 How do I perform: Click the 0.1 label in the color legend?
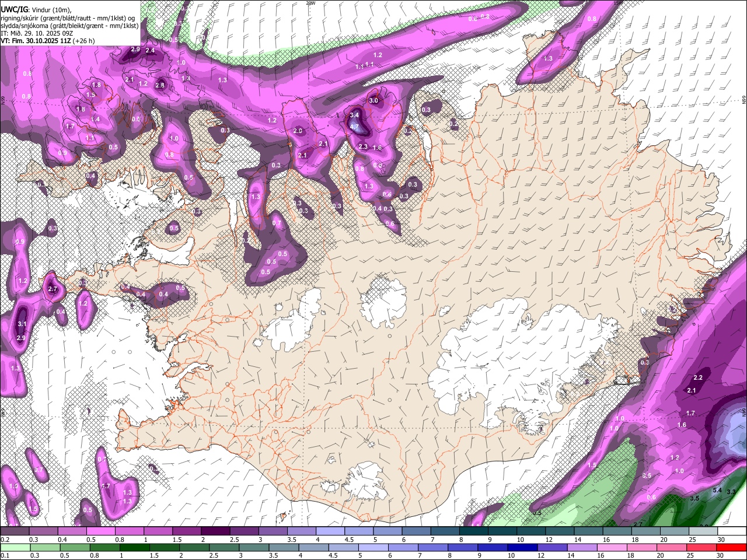[x=5, y=555]
